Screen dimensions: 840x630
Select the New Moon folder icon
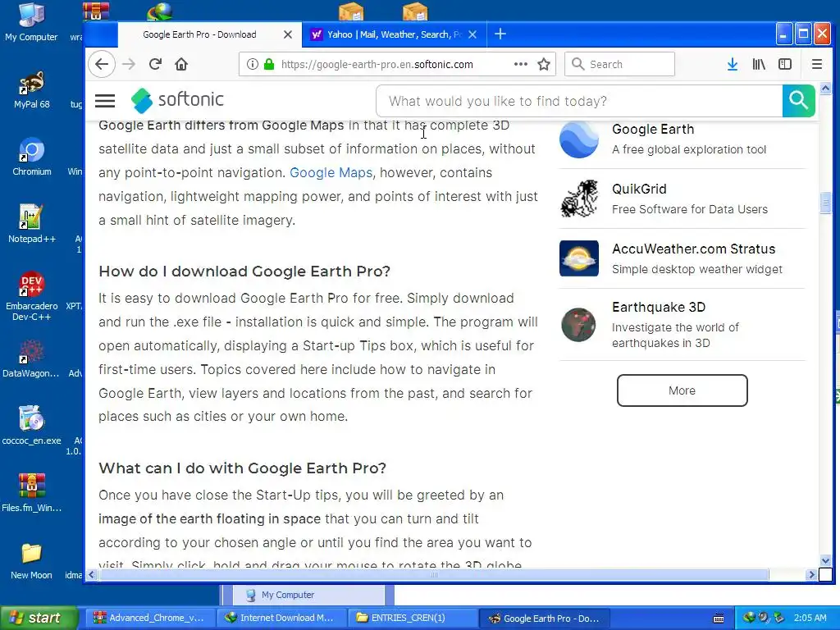[32, 561]
